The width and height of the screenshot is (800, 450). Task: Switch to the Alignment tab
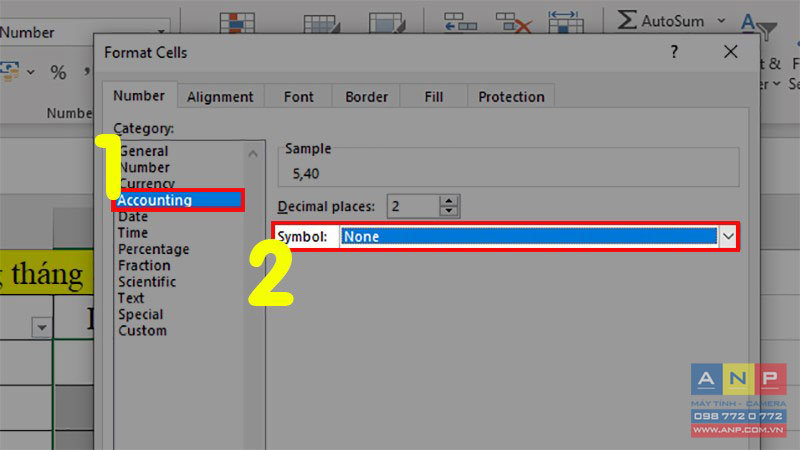point(220,96)
